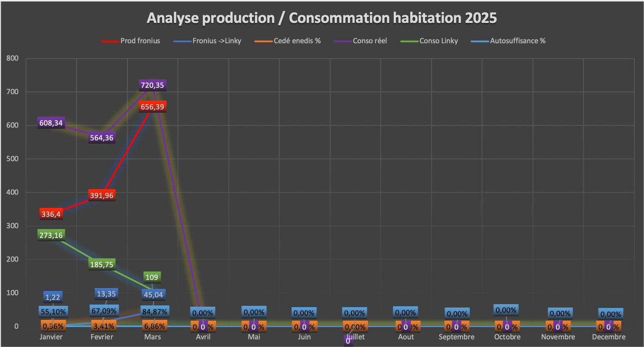Select the 273,16 data label
644x347 pixels.
[51, 235]
